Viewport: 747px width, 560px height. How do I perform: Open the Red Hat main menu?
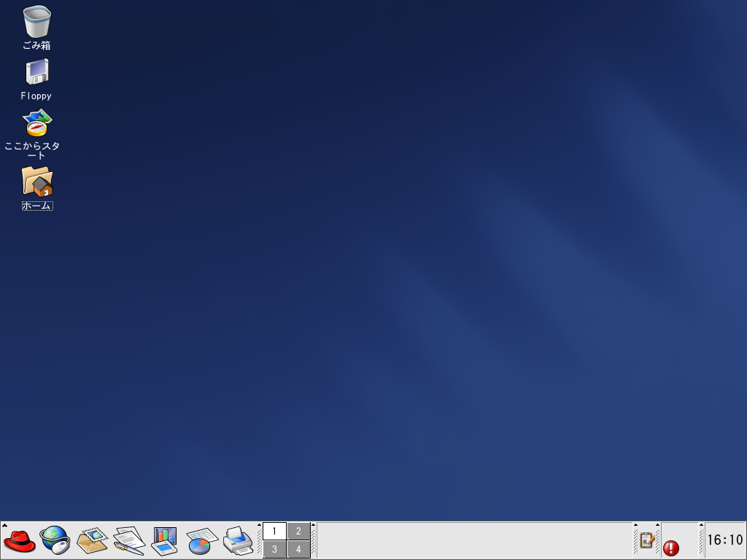tap(20, 541)
